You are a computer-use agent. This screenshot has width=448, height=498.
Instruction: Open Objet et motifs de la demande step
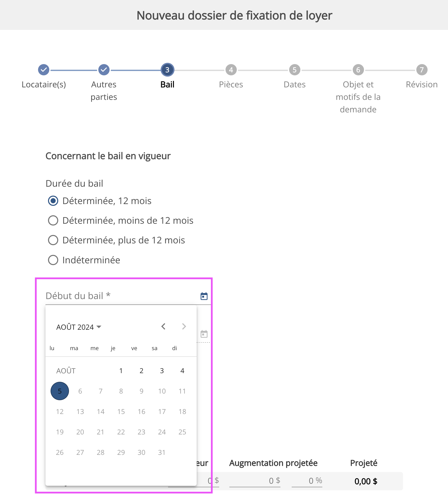[358, 70]
